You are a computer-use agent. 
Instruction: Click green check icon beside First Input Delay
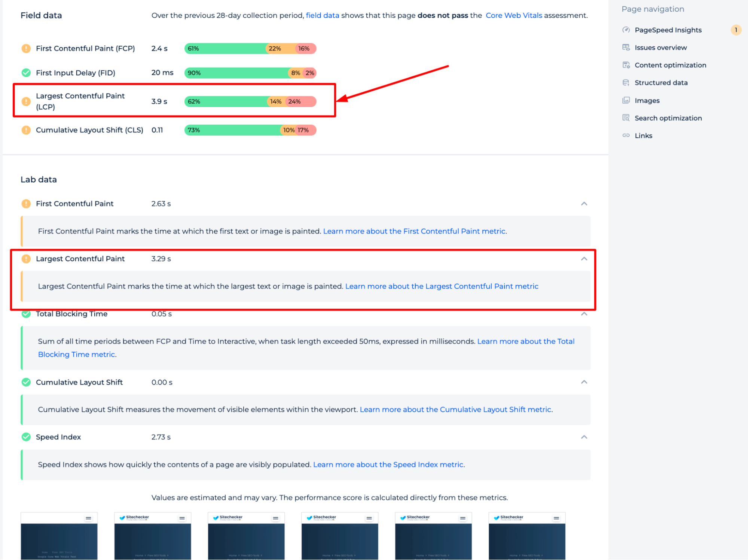(26, 73)
